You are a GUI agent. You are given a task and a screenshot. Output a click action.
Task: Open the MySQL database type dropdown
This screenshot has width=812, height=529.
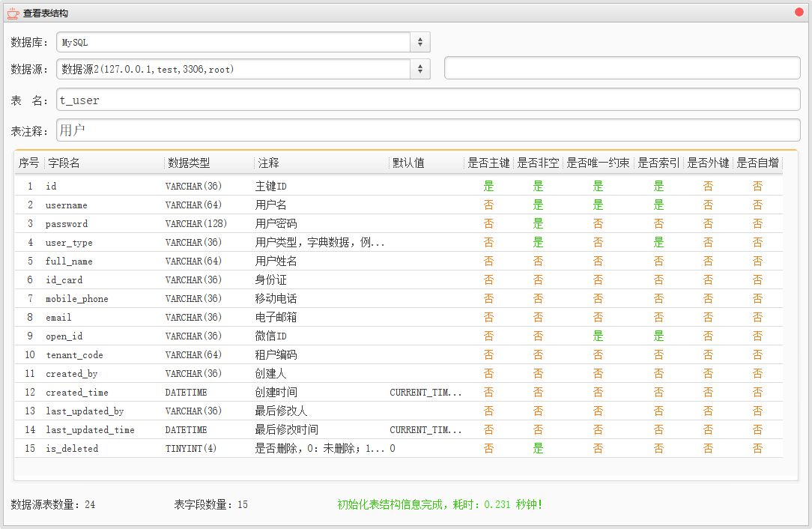pos(243,42)
